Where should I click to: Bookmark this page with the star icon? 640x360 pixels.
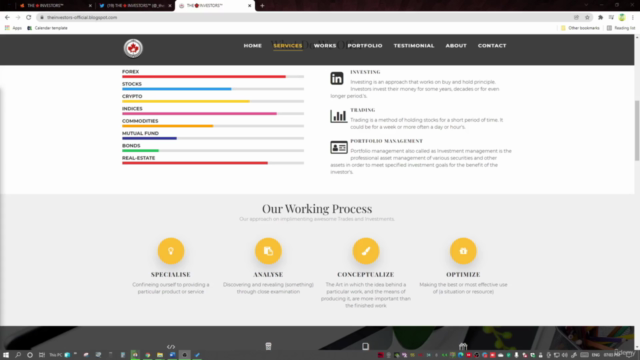click(587, 17)
